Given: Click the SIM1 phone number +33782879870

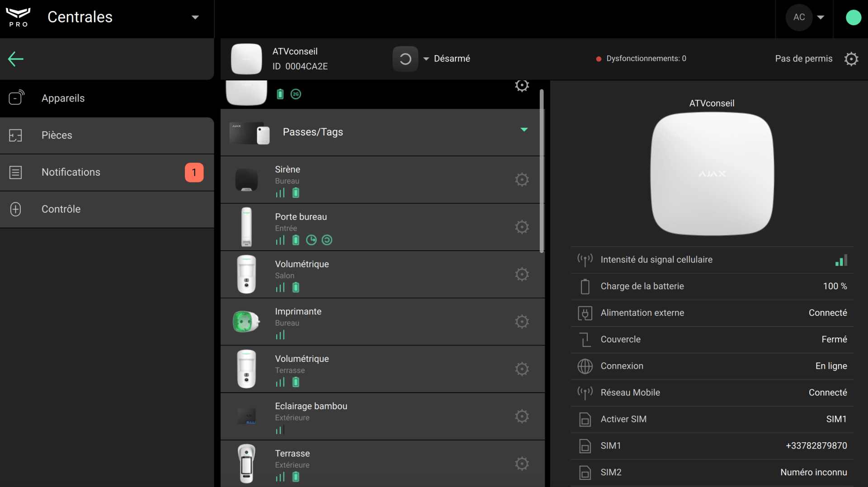Looking at the screenshot, I should click(816, 446).
